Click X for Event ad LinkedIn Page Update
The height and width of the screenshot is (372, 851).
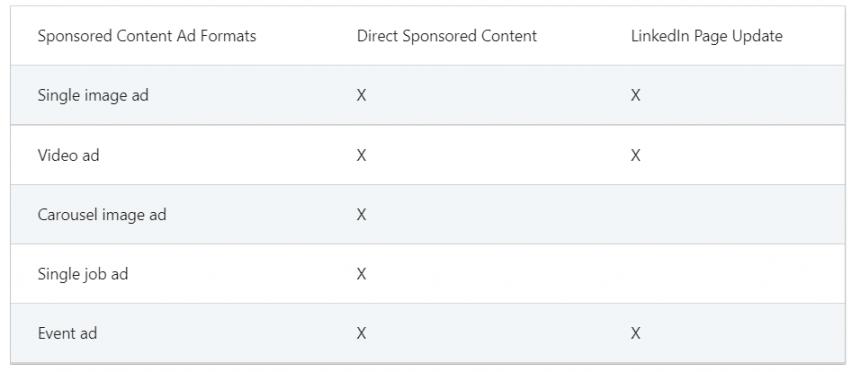point(636,333)
